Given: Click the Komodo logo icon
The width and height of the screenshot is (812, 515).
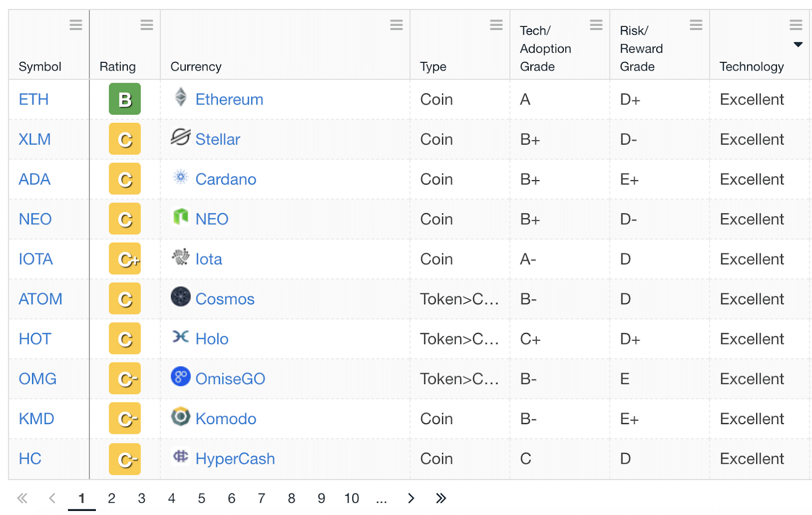Looking at the screenshot, I should pos(181,417).
